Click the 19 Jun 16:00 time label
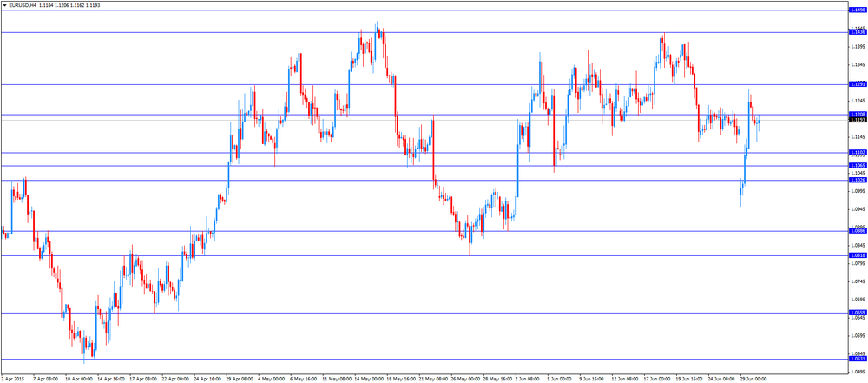868x383 pixels. pos(689,380)
